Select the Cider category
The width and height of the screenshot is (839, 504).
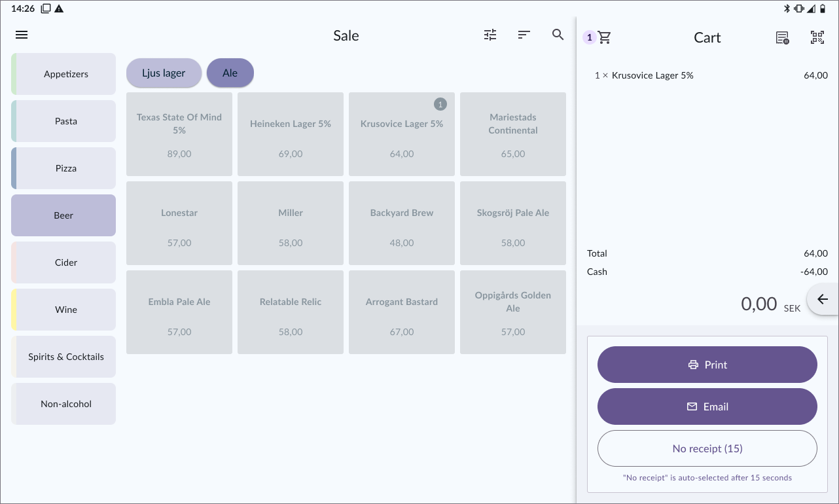pos(63,262)
